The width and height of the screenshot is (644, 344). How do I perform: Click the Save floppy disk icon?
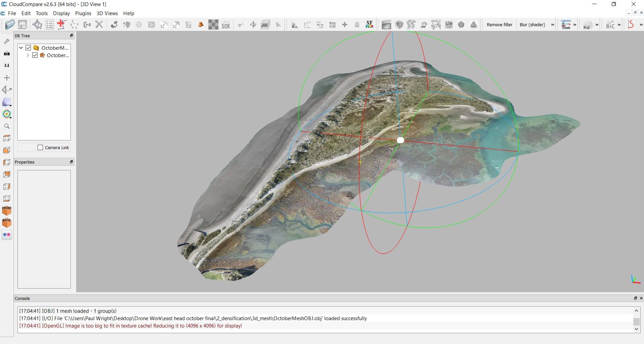tap(22, 25)
